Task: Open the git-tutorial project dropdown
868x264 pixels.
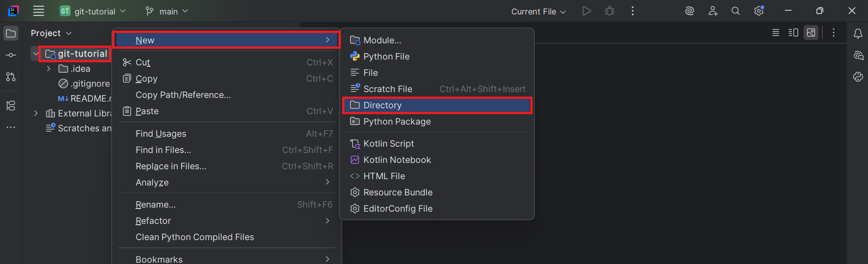Action: [93, 11]
